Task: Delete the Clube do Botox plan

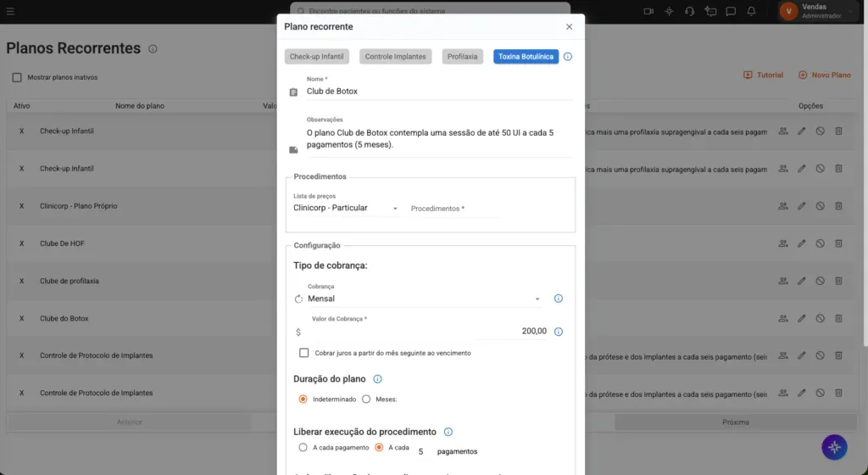Action: (x=838, y=318)
